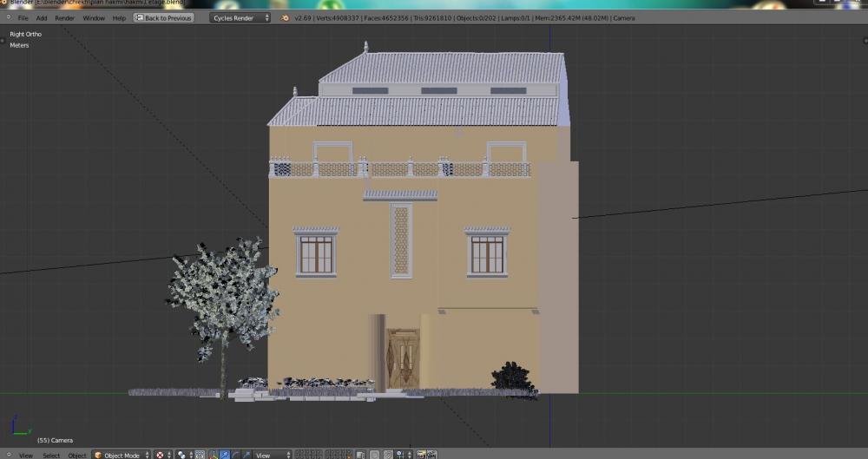Click the Meters unit label
Viewport: 868px width, 459px height.
[x=19, y=45]
